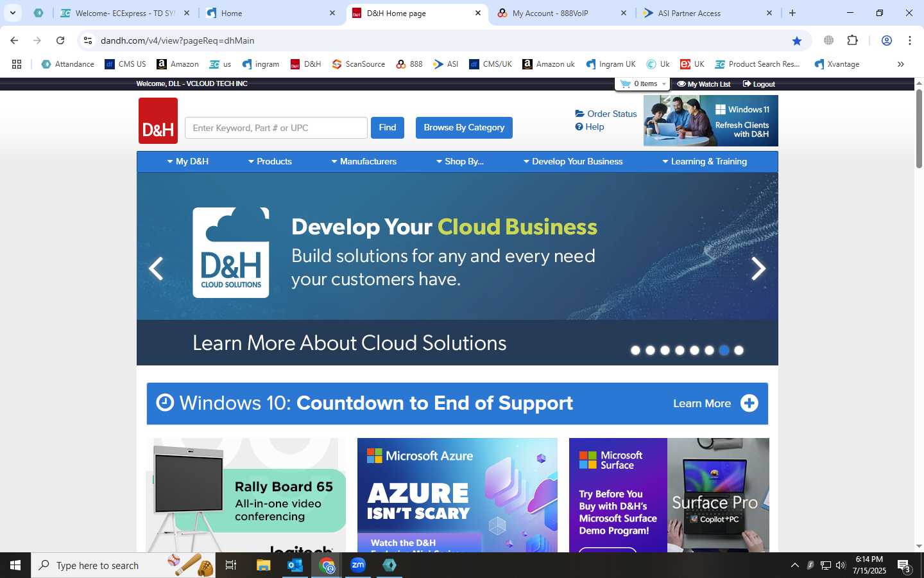924x578 pixels.
Task: Open the notifications center icon
Action: tap(904, 566)
